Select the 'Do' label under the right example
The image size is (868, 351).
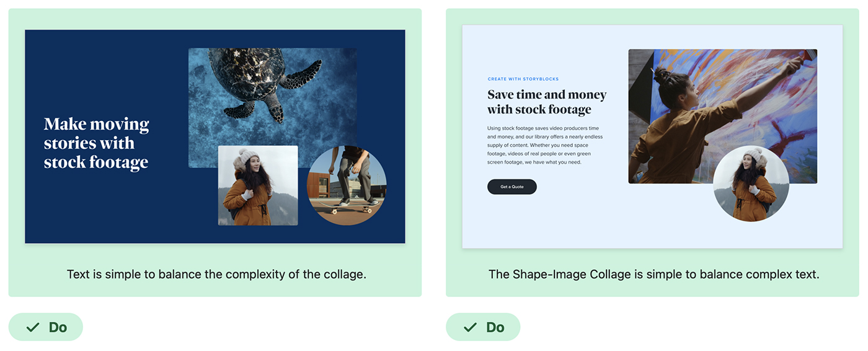(495, 327)
